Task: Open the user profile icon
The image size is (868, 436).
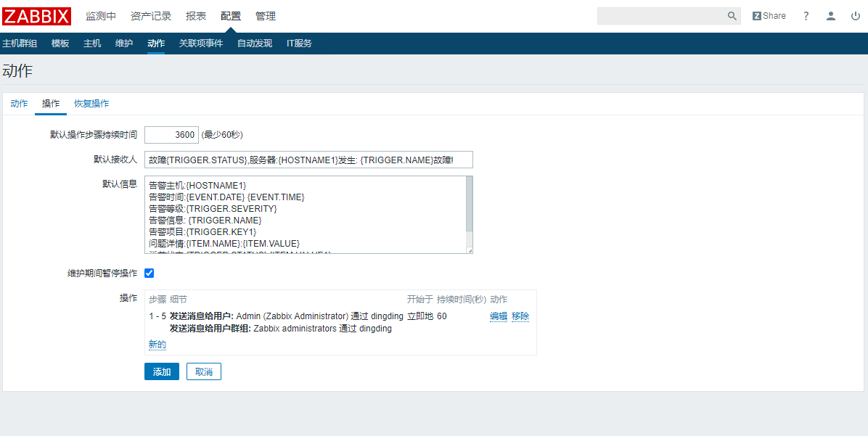Action: point(831,16)
